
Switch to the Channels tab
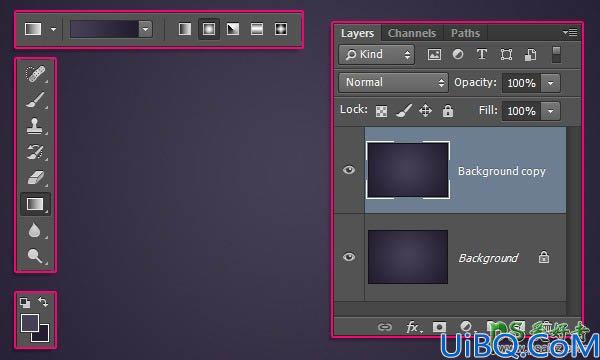tap(412, 33)
